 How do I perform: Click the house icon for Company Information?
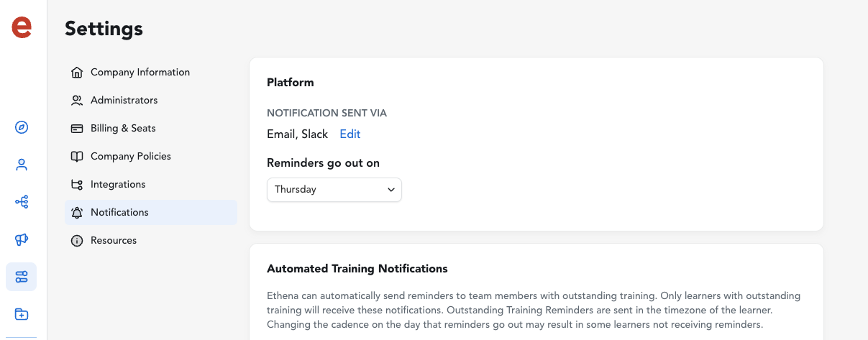[77, 73]
